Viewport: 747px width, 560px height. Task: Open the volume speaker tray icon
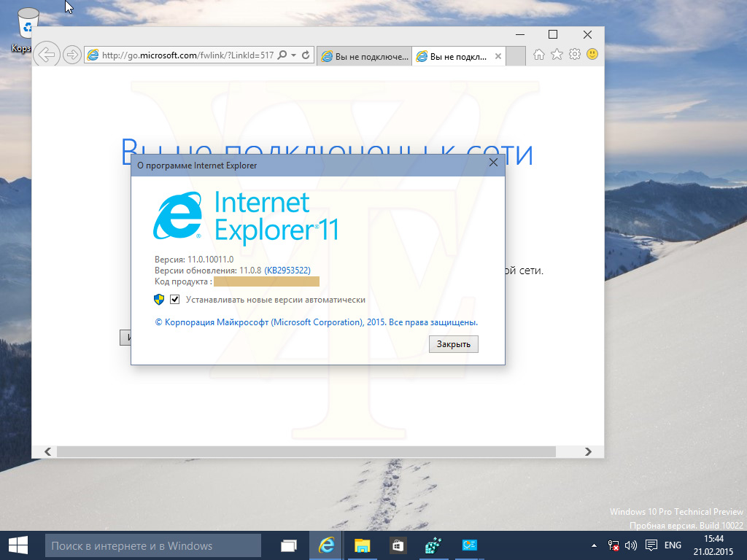click(631, 545)
